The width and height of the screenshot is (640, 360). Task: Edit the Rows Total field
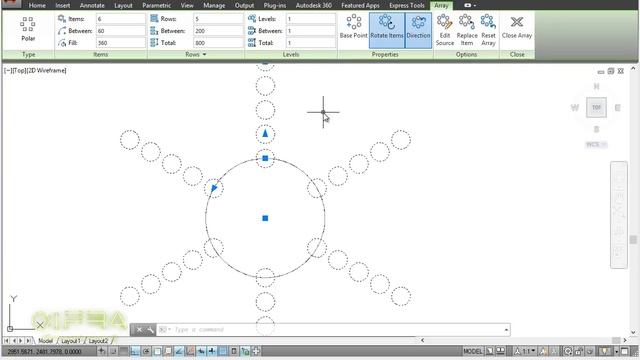pos(218,42)
